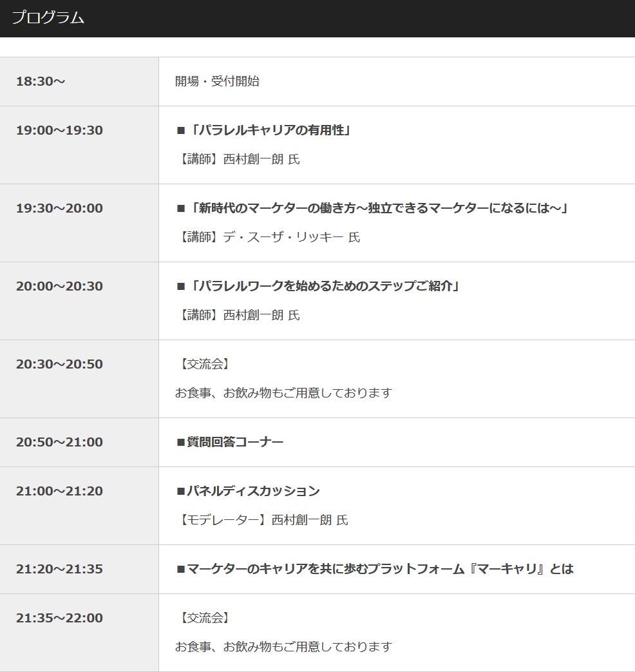Click the 開場・受付開始 text

tap(217, 81)
